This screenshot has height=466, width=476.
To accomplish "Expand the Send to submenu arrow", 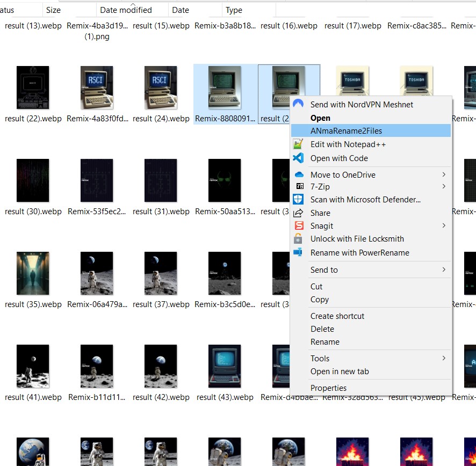I will pos(444,270).
